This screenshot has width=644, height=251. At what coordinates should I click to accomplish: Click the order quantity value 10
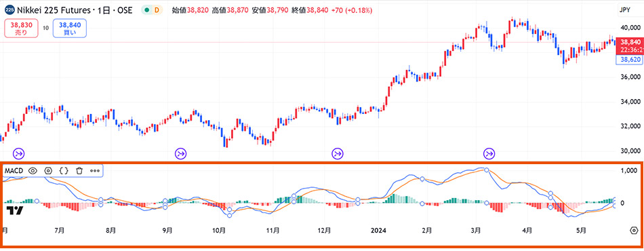(x=45, y=28)
